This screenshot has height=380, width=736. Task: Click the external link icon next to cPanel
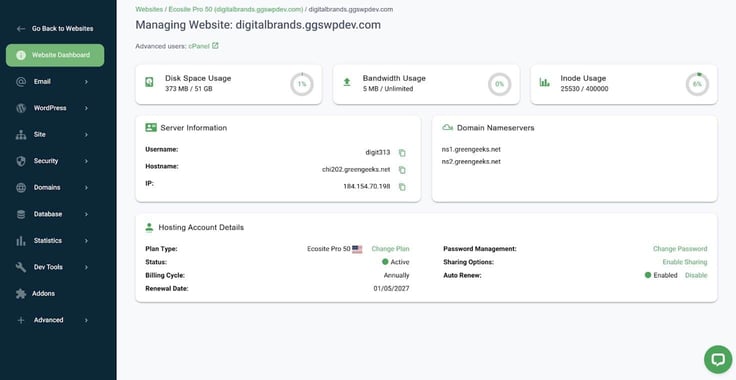[x=215, y=46]
